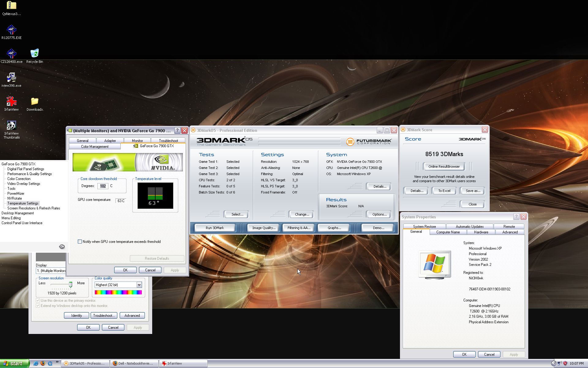Show hidden system tray icons arrow
588x368 pixels.
pyautogui.click(x=553, y=363)
